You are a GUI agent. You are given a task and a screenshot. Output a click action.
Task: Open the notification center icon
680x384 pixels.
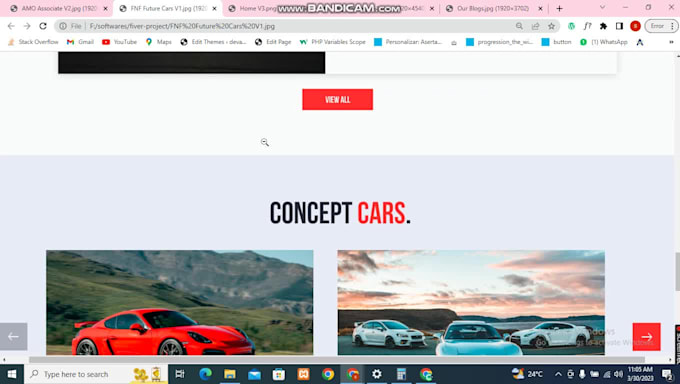coord(667,374)
